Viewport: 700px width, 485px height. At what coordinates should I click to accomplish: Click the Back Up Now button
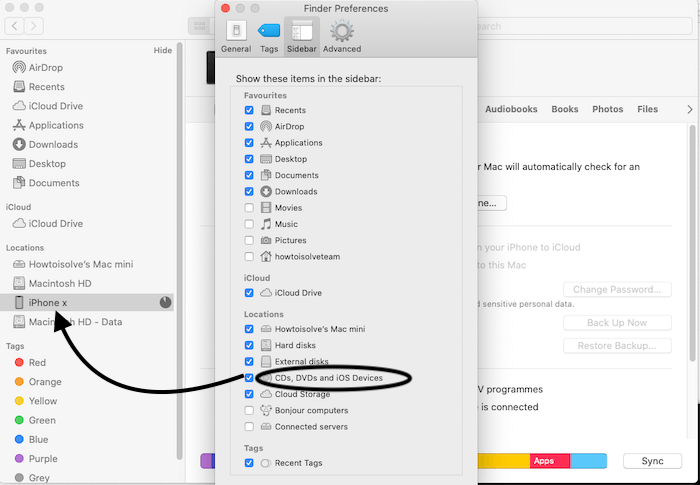pos(617,323)
